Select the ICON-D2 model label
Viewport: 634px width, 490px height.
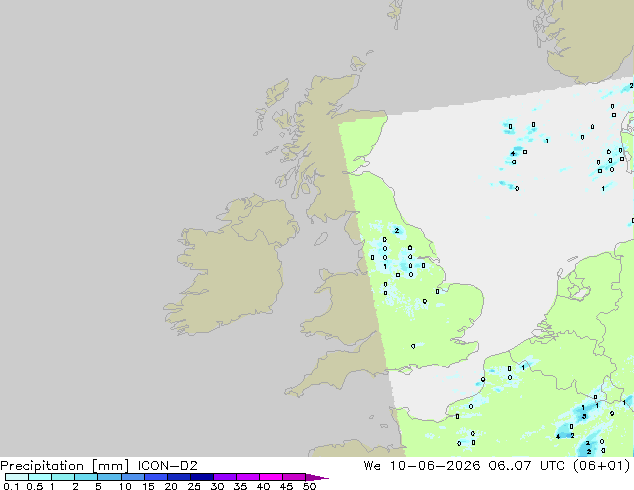167,466
